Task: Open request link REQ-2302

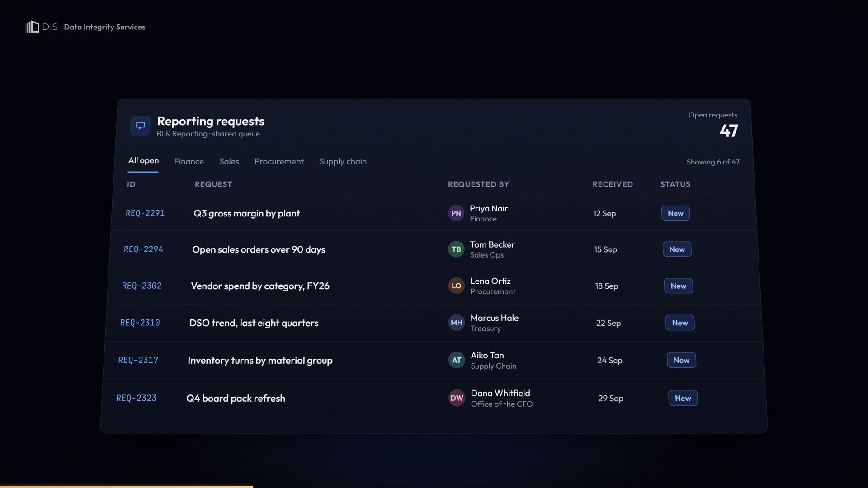Action: [142, 286]
